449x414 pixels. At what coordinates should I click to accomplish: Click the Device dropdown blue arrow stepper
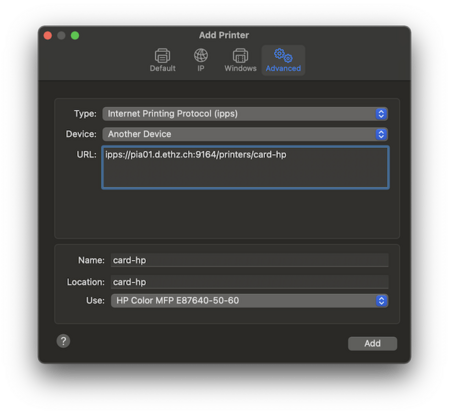coord(381,134)
